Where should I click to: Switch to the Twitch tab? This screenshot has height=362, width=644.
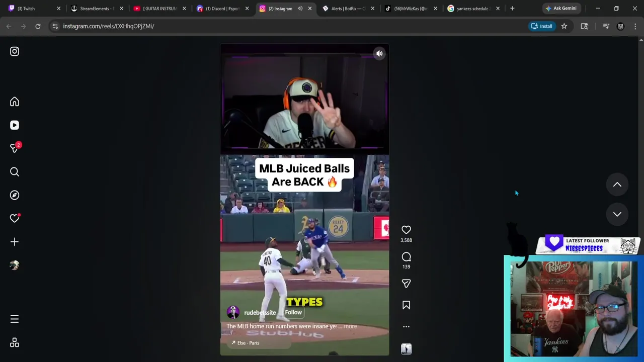point(32,9)
